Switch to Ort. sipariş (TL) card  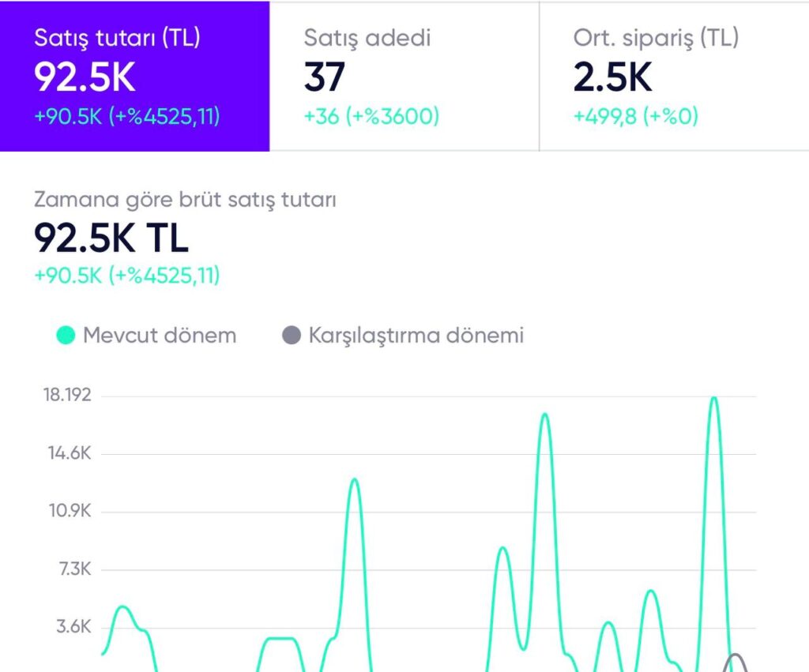675,77
